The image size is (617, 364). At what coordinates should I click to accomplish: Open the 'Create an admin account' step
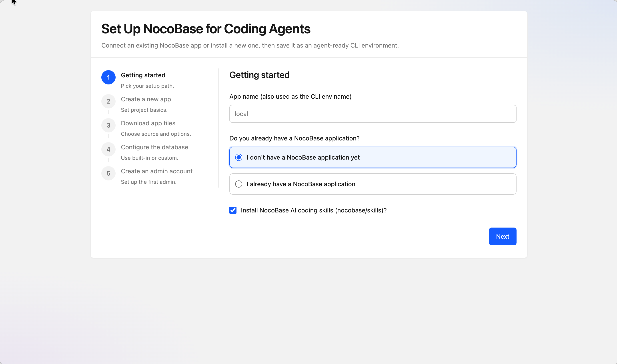coord(156,171)
